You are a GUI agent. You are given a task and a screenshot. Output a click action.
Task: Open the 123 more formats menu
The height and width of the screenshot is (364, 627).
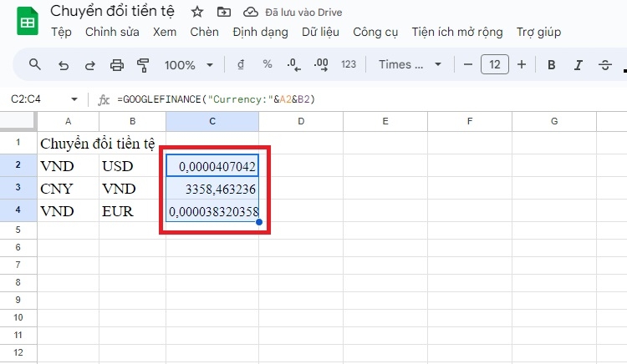(x=349, y=64)
